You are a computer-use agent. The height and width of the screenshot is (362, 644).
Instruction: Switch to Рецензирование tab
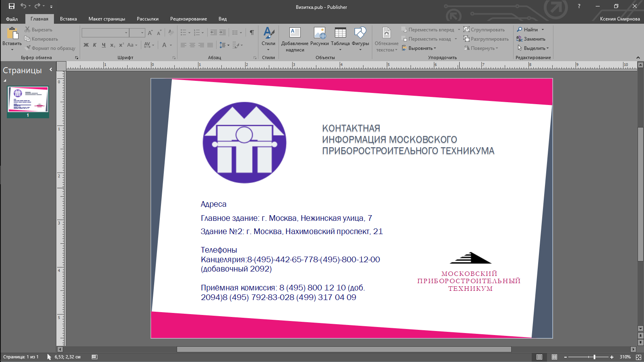(x=188, y=19)
